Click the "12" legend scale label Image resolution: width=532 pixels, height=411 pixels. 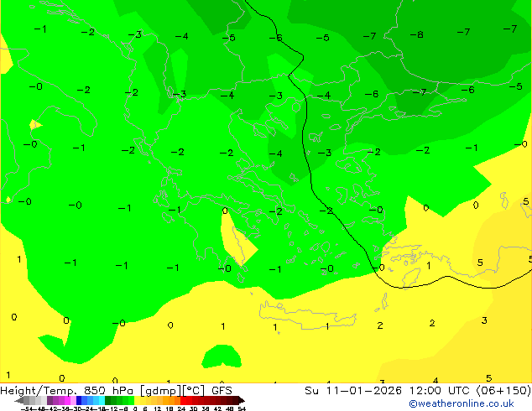click(x=158, y=408)
